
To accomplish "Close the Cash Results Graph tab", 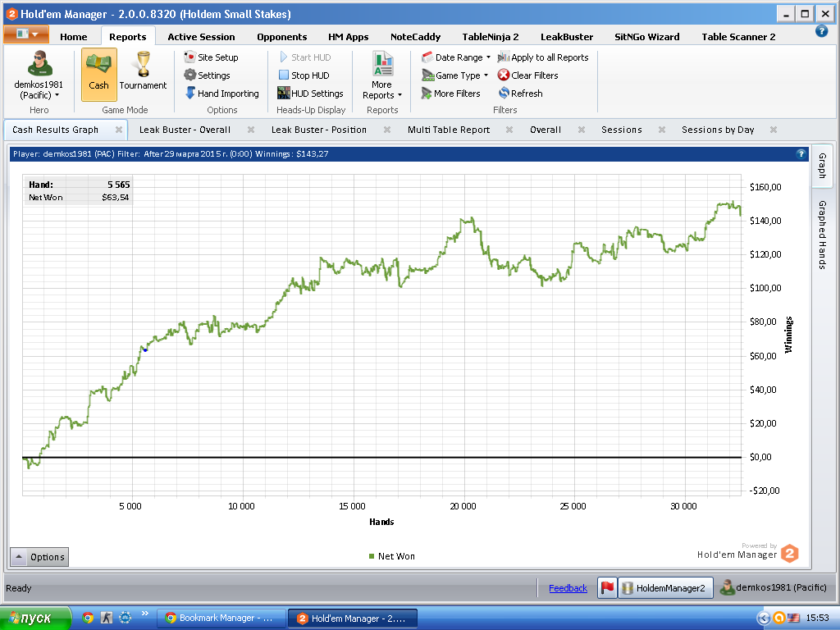I will 119,130.
